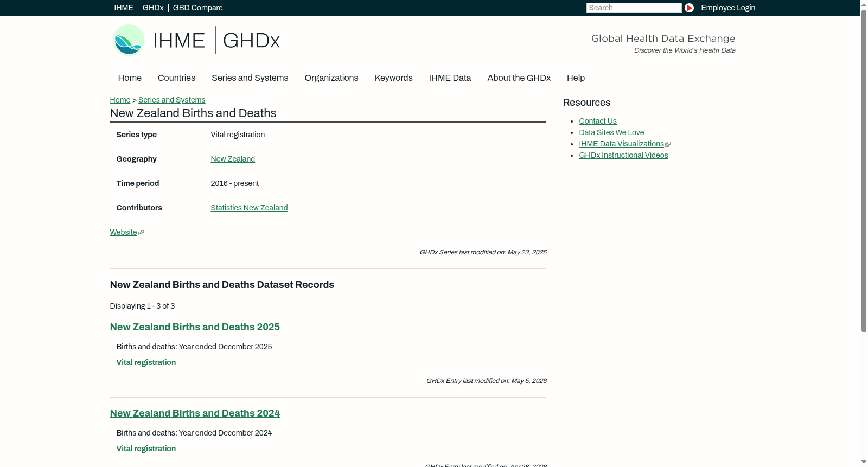The height and width of the screenshot is (467, 868).
Task: Click Home breadcrumb link
Action: 120,100
